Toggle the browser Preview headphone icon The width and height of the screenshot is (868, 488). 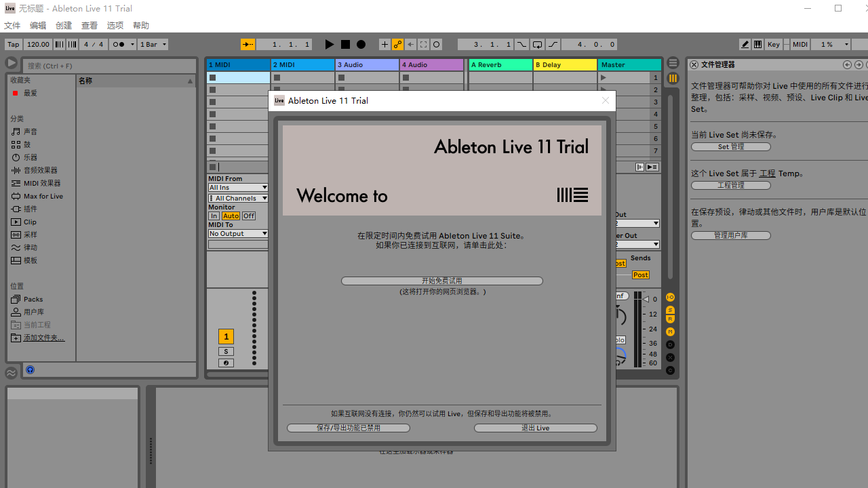[x=30, y=370]
